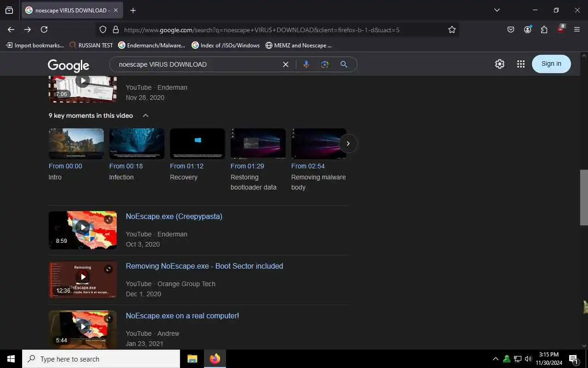Play the 5:44 real computer thumbnail
This screenshot has width=588, height=368.
tap(83, 329)
